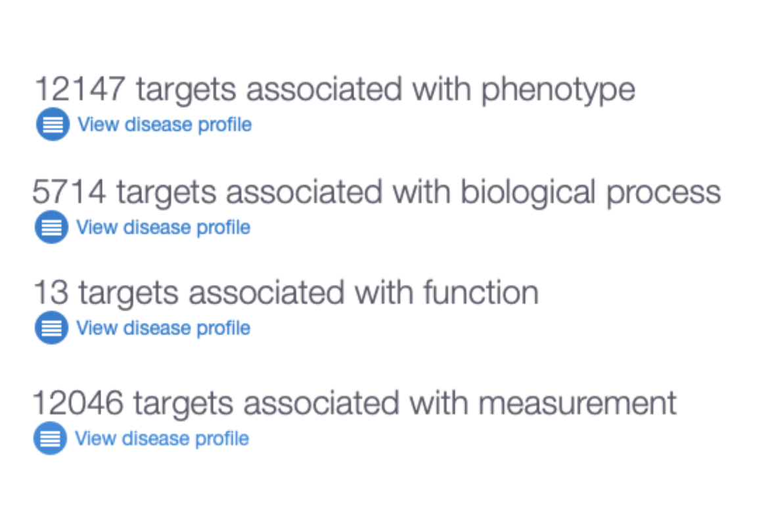Click the blue list icon beside phenotype targets
The width and height of the screenshot is (770, 532).
pos(51,124)
